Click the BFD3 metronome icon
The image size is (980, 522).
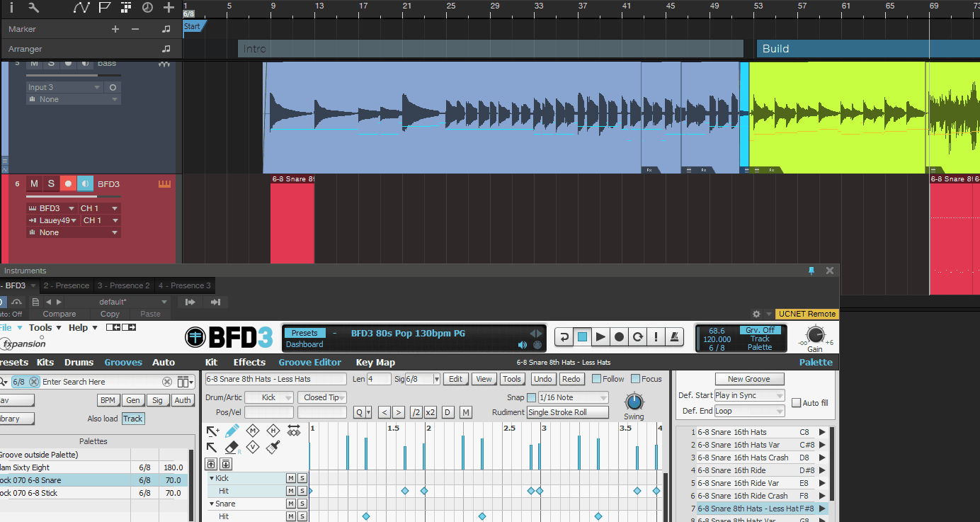tap(676, 337)
